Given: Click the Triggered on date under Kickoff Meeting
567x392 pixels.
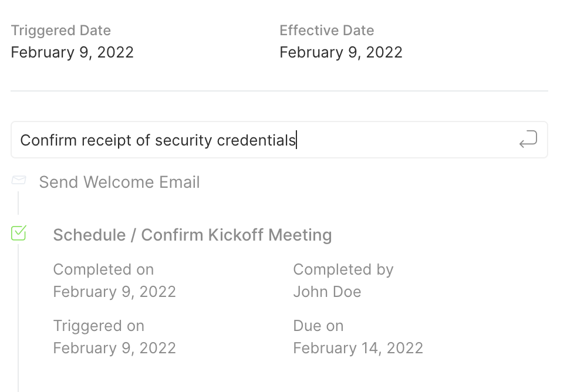Looking at the screenshot, I should coord(114,348).
